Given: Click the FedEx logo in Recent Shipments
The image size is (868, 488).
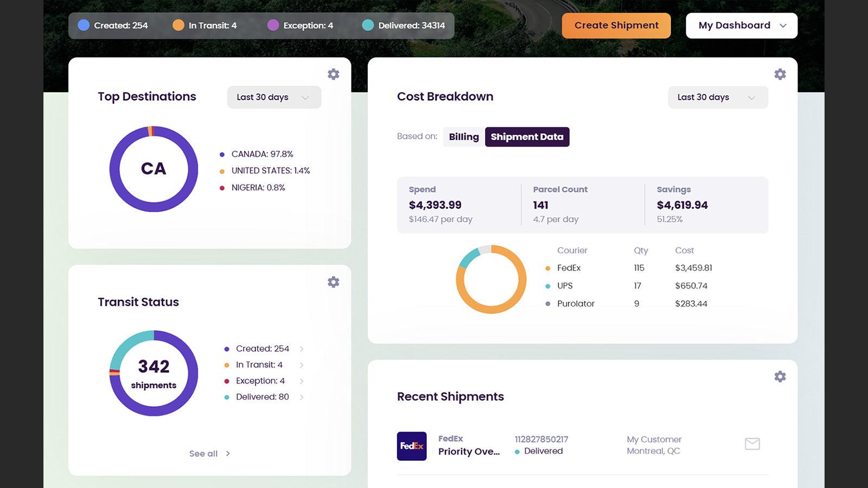Looking at the screenshot, I should tap(412, 446).
